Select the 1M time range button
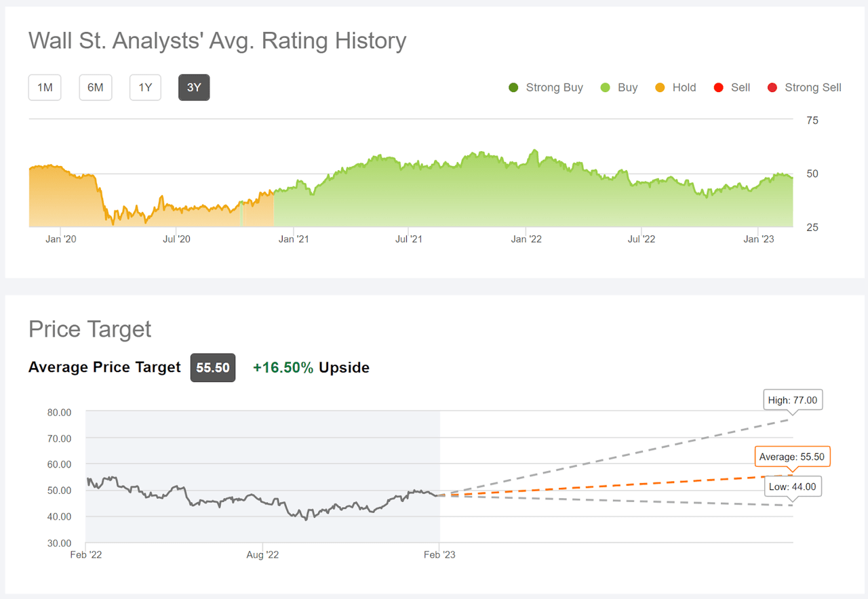868x599 pixels. click(x=45, y=87)
